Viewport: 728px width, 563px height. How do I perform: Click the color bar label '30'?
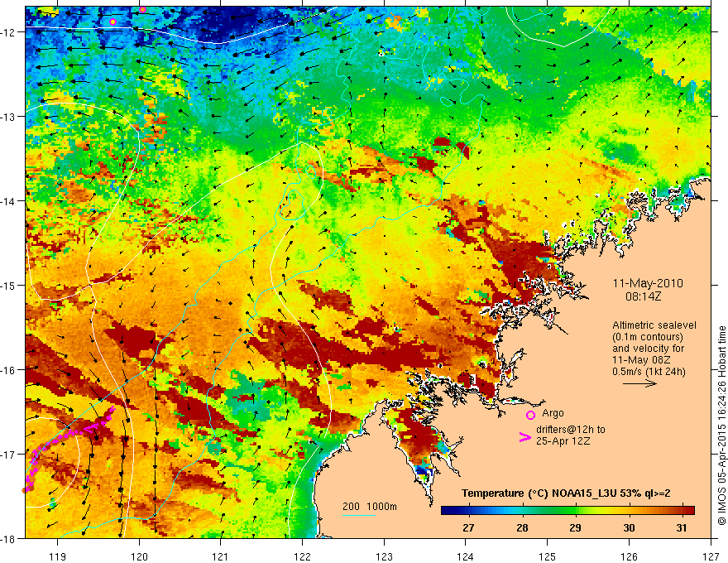629,527
